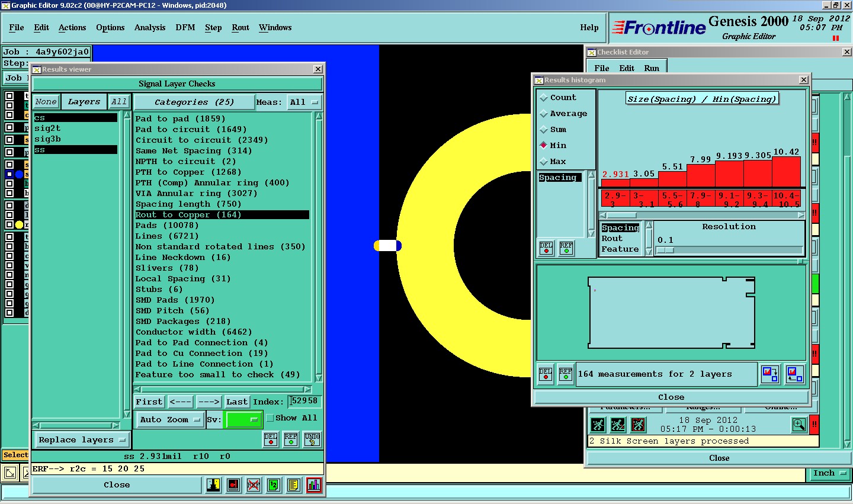Viewport: 853px width, 504px height.
Task: Open the Actions menu
Action: (x=72, y=28)
